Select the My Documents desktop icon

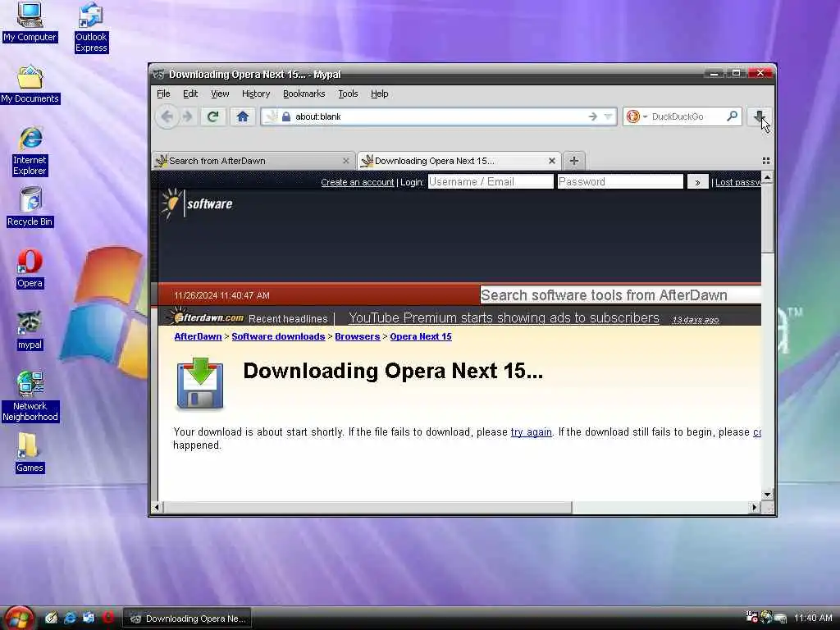30,84
